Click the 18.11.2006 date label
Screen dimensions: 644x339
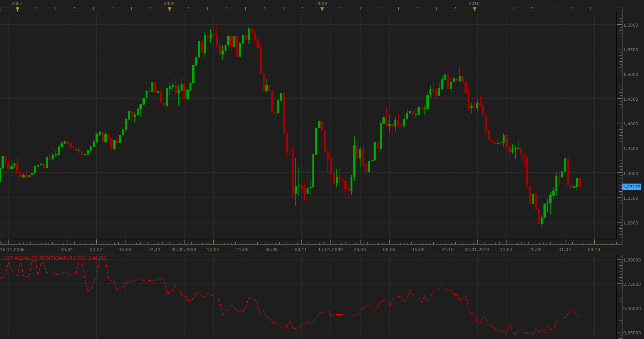(x=13, y=250)
